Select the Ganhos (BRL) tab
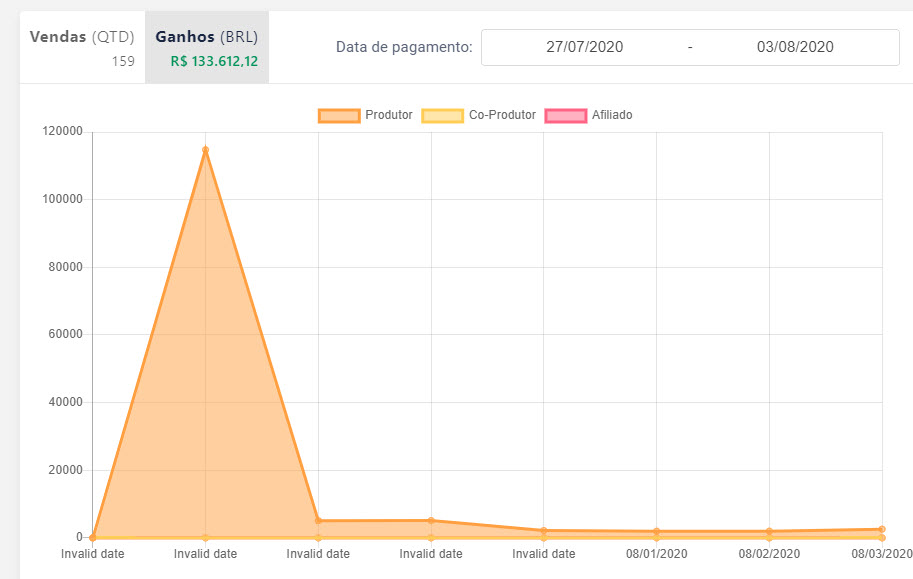The image size is (913, 579). pos(207,47)
